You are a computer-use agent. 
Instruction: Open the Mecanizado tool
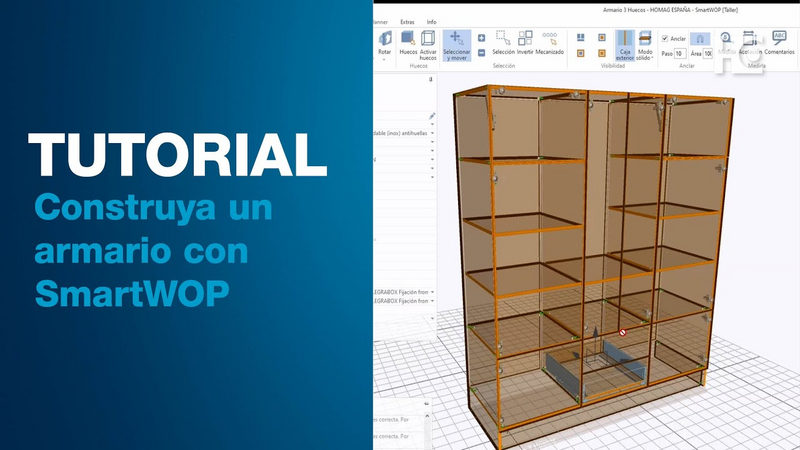pyautogui.click(x=550, y=40)
